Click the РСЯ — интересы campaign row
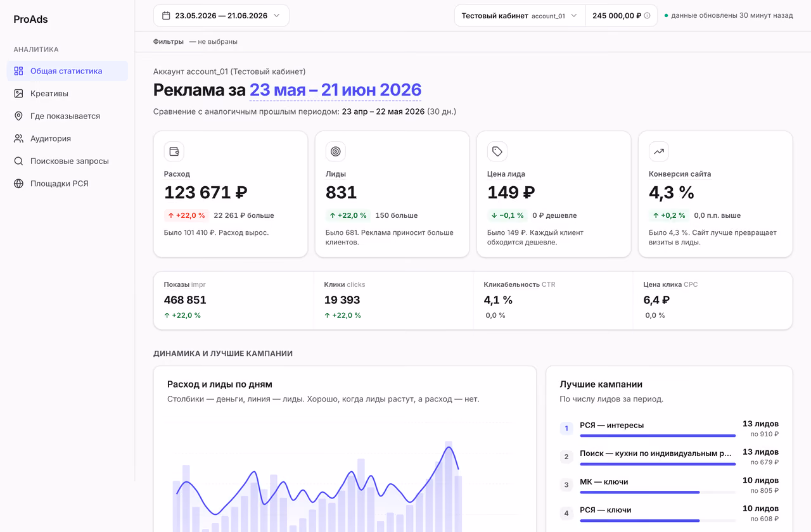The image size is (811, 532). coord(669,429)
